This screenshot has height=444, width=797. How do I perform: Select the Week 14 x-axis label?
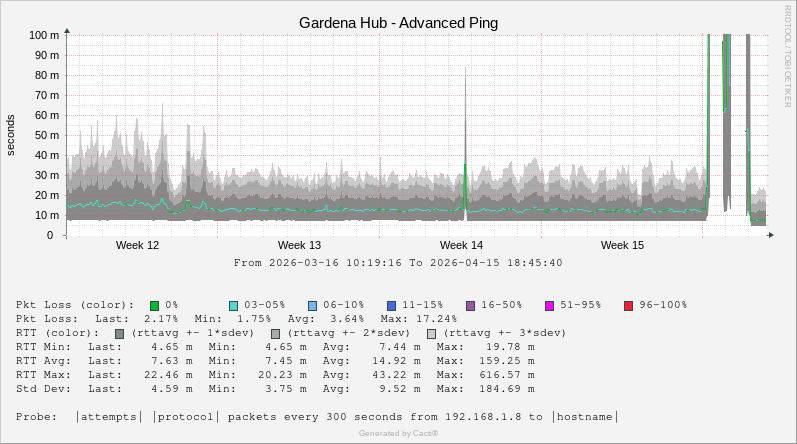click(x=461, y=245)
